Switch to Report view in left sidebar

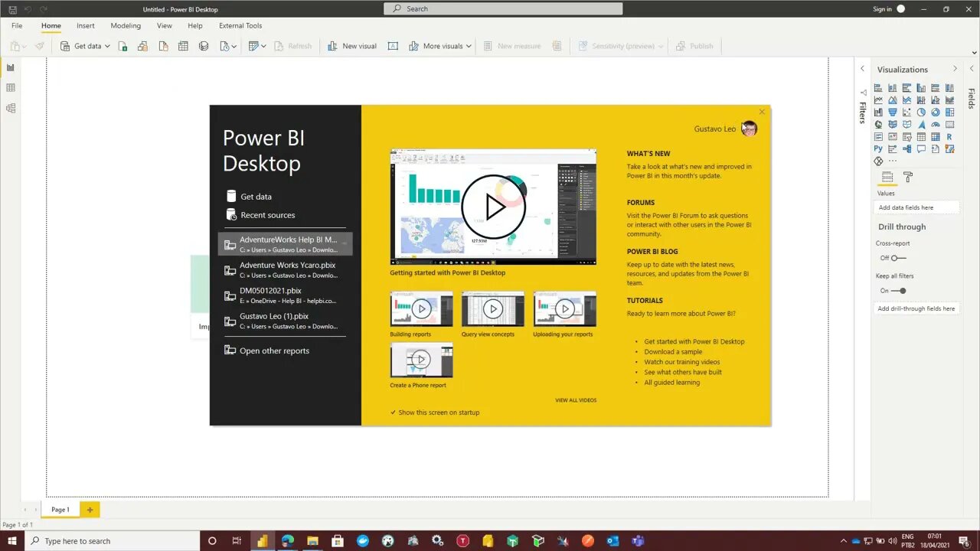(x=11, y=67)
